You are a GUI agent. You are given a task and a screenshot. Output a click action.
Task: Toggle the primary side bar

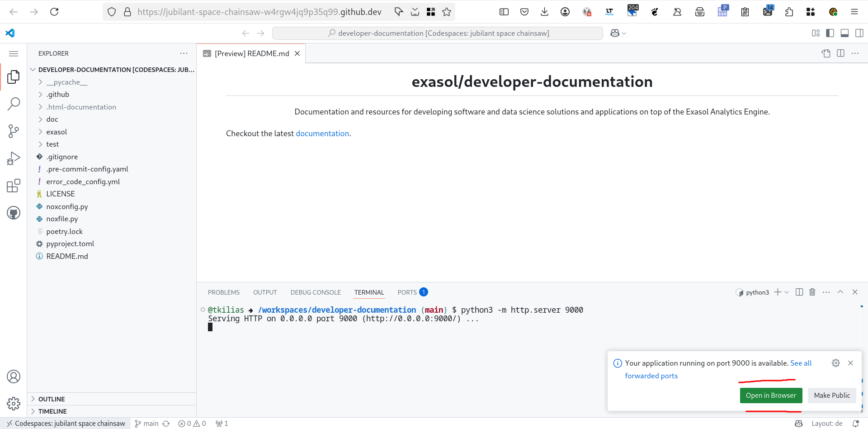click(830, 33)
